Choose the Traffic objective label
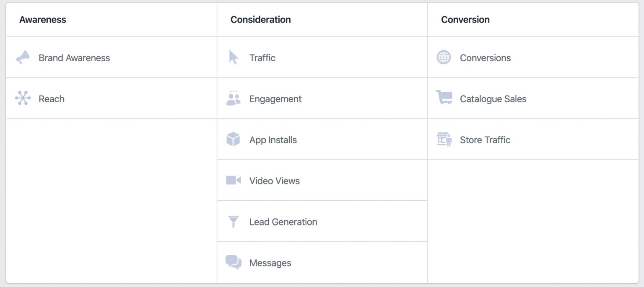The image size is (644, 287). (x=262, y=58)
